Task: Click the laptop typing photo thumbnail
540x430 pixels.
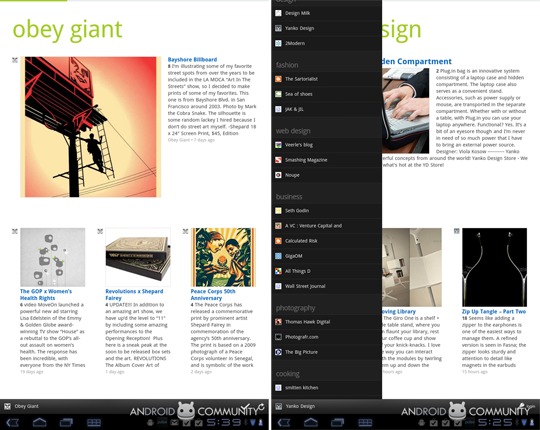Action: click(x=405, y=111)
